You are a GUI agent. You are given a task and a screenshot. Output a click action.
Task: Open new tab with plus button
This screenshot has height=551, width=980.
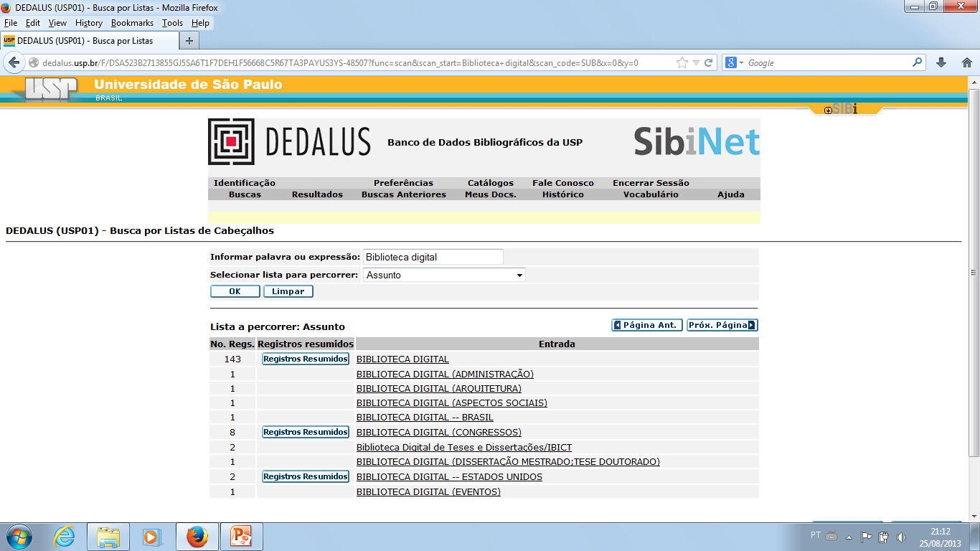pyautogui.click(x=189, y=40)
